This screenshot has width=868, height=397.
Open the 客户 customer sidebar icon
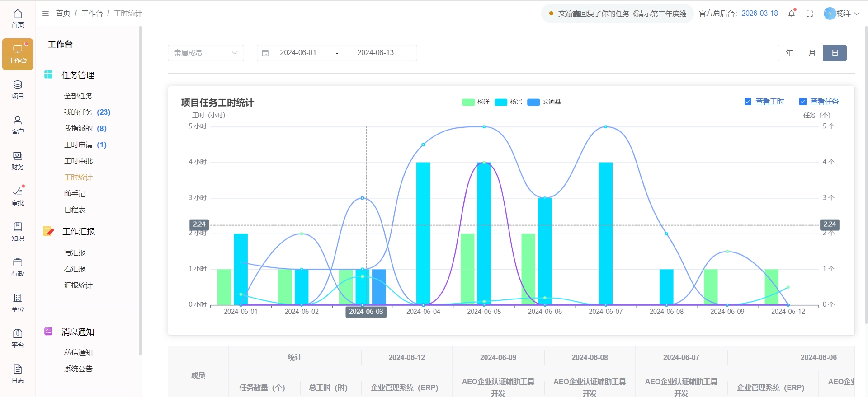pyautogui.click(x=18, y=125)
